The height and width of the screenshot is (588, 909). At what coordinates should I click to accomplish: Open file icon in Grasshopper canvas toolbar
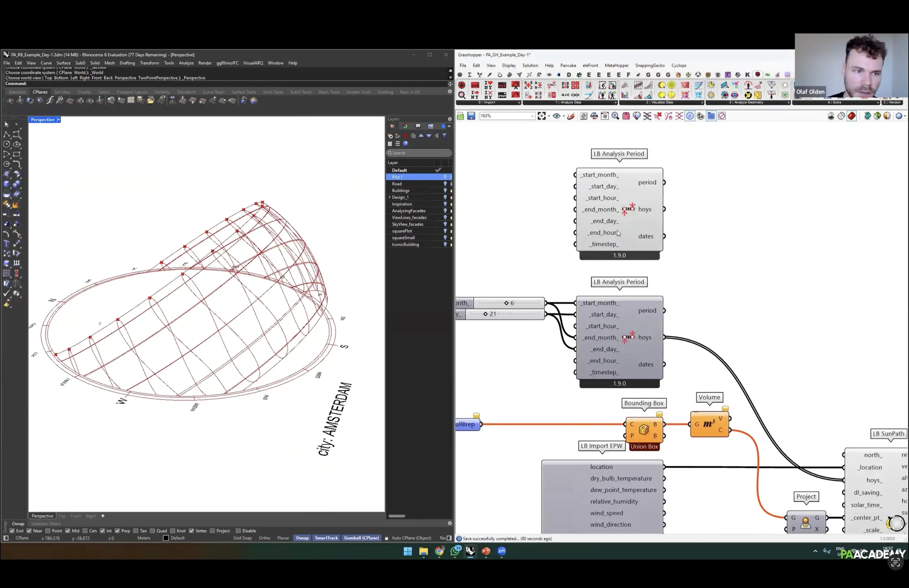click(460, 116)
